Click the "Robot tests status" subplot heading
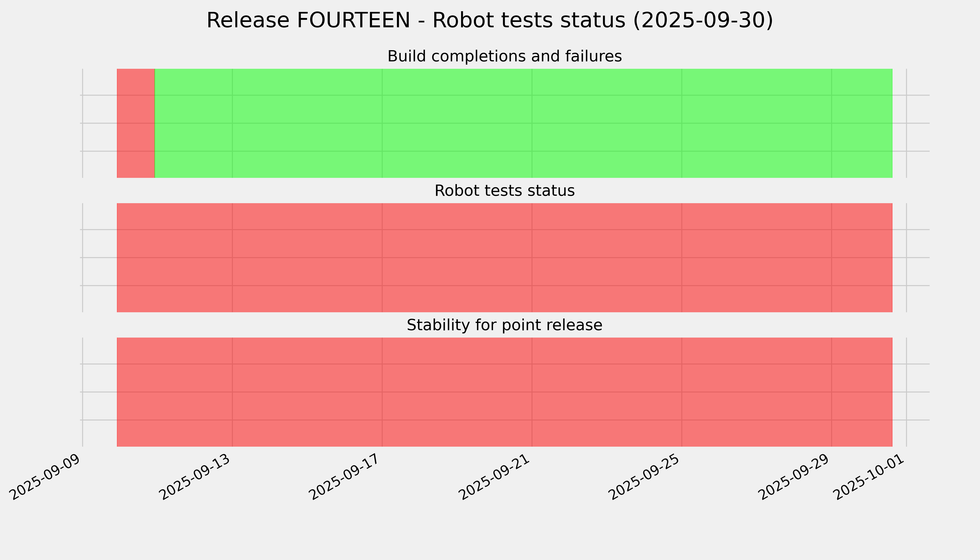This screenshot has height=560, width=980. [x=504, y=191]
